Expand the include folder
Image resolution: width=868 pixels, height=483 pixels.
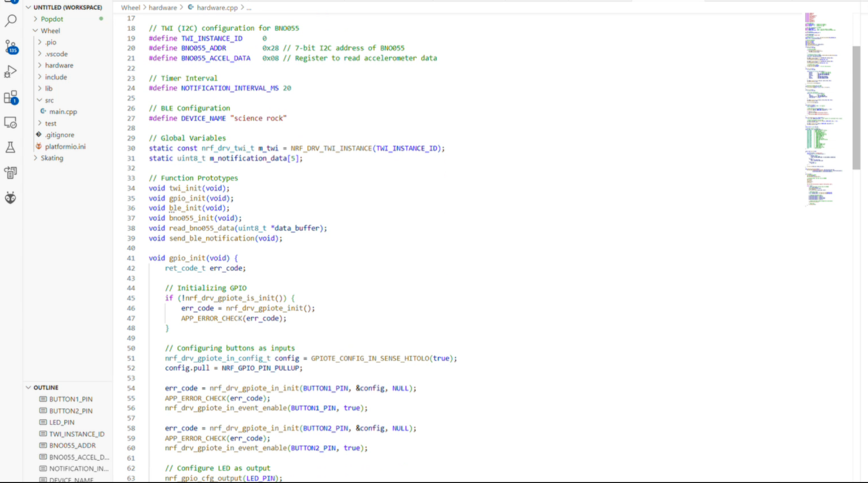point(40,77)
